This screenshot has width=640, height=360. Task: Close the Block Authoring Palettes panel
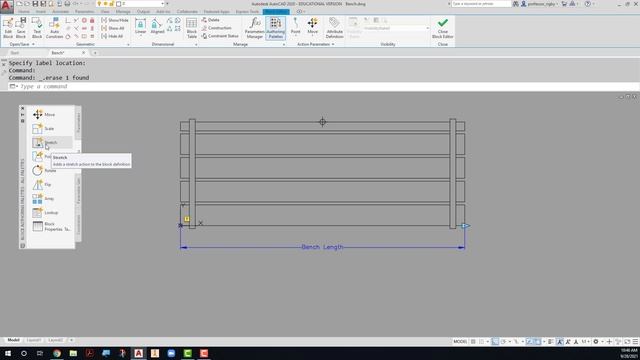(x=22, y=109)
